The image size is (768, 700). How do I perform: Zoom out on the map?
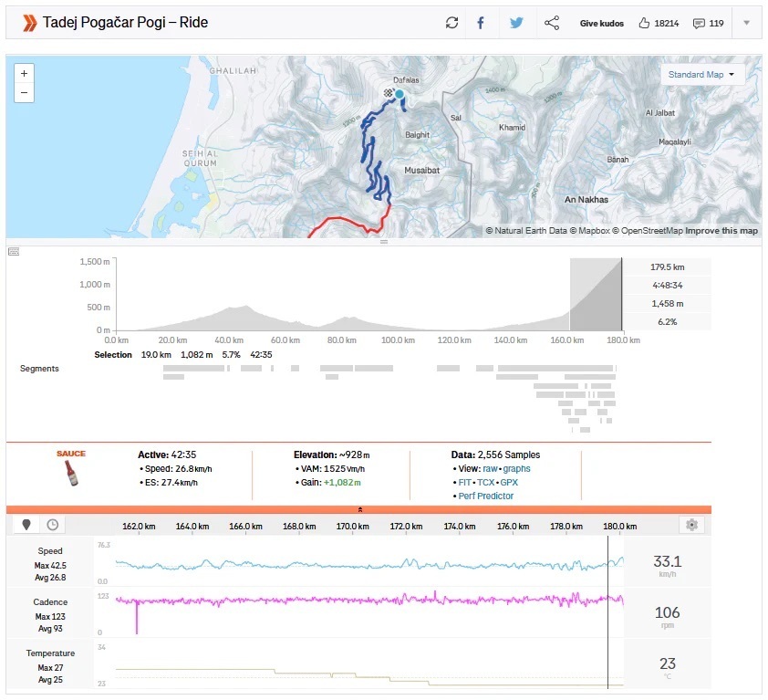(x=24, y=93)
